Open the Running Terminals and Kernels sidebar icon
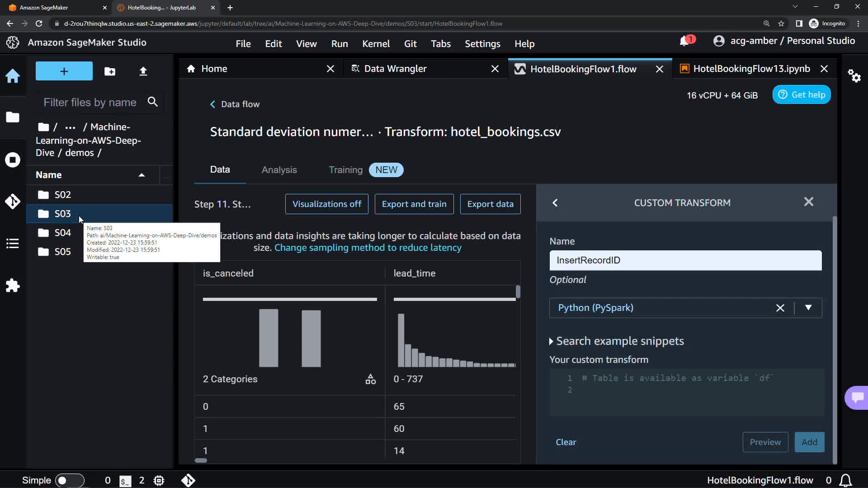The height and width of the screenshot is (488, 868). tap(13, 160)
